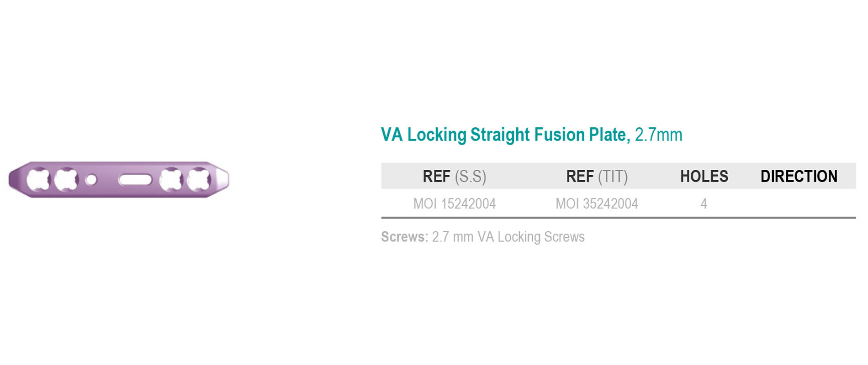Click the oblong compression slot on plate
Screen dimensions: 868x365
[135, 179]
